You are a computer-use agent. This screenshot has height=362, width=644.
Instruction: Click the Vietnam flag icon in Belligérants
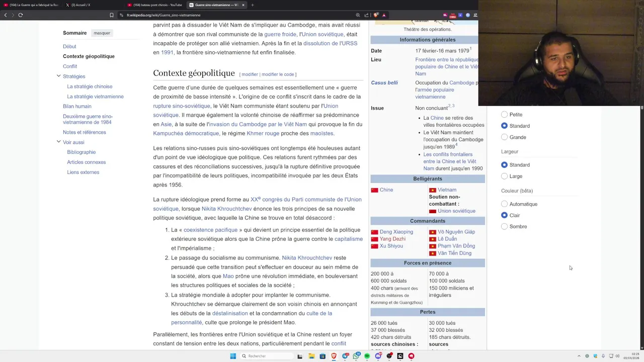coord(432,190)
